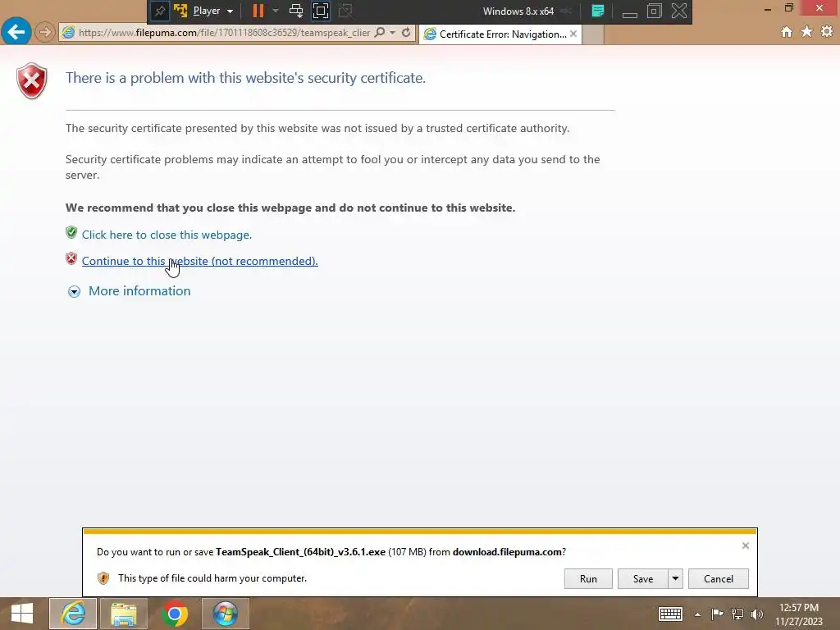Click the More information arrow icon
840x630 pixels.
pyautogui.click(x=74, y=291)
